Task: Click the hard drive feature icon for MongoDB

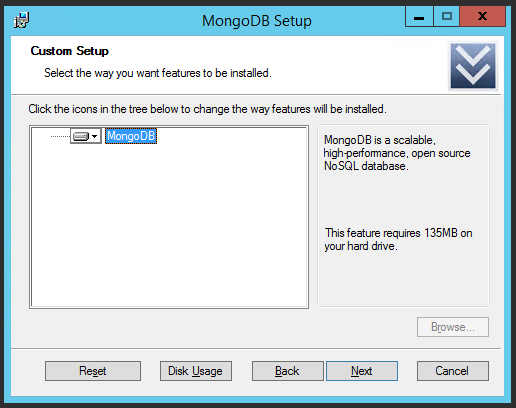Action: pos(81,136)
